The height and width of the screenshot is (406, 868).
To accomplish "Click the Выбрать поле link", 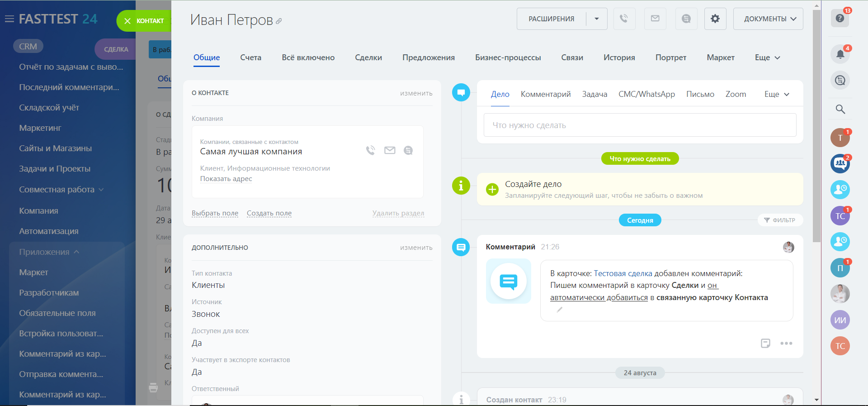I will coord(215,213).
